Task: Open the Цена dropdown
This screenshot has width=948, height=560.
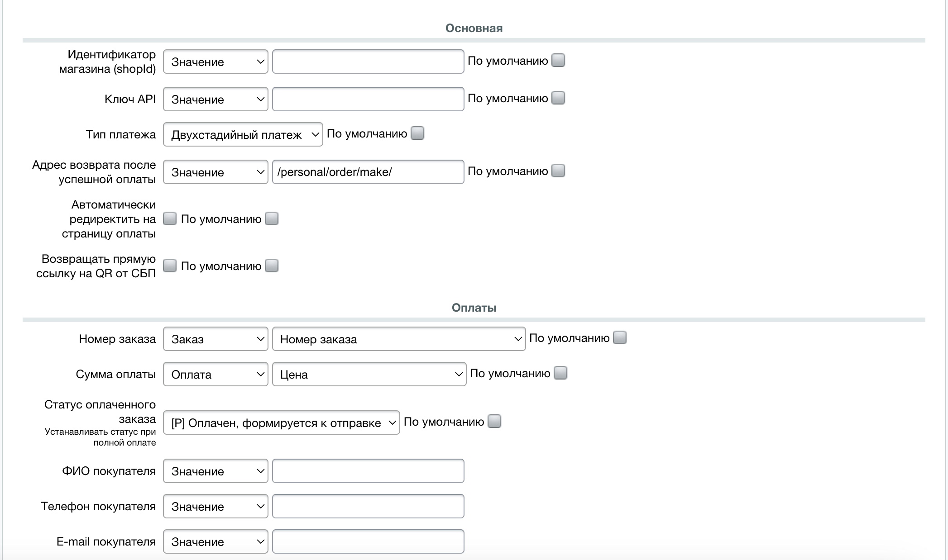Action: [369, 374]
